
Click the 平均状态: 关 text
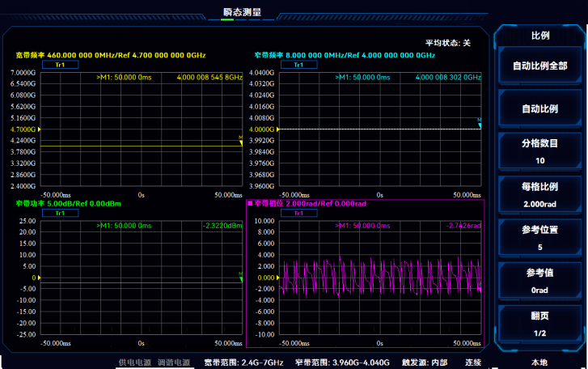click(x=448, y=43)
